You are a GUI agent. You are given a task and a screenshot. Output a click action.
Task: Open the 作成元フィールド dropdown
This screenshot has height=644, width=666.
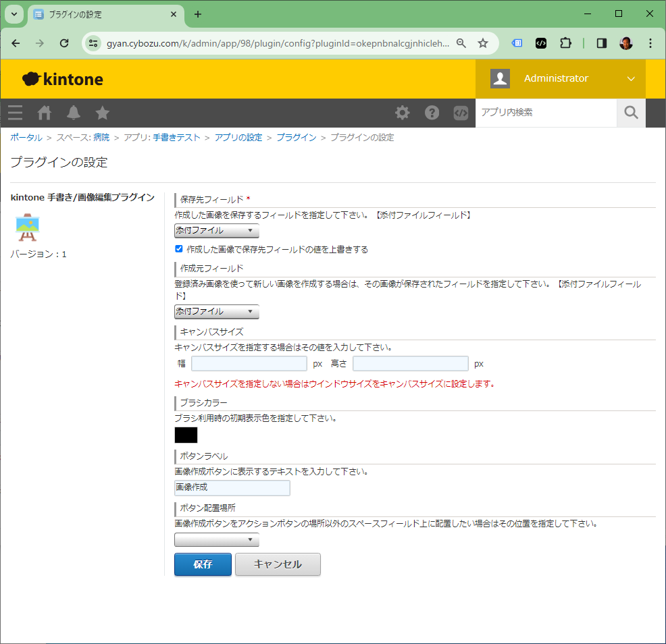[x=217, y=312]
